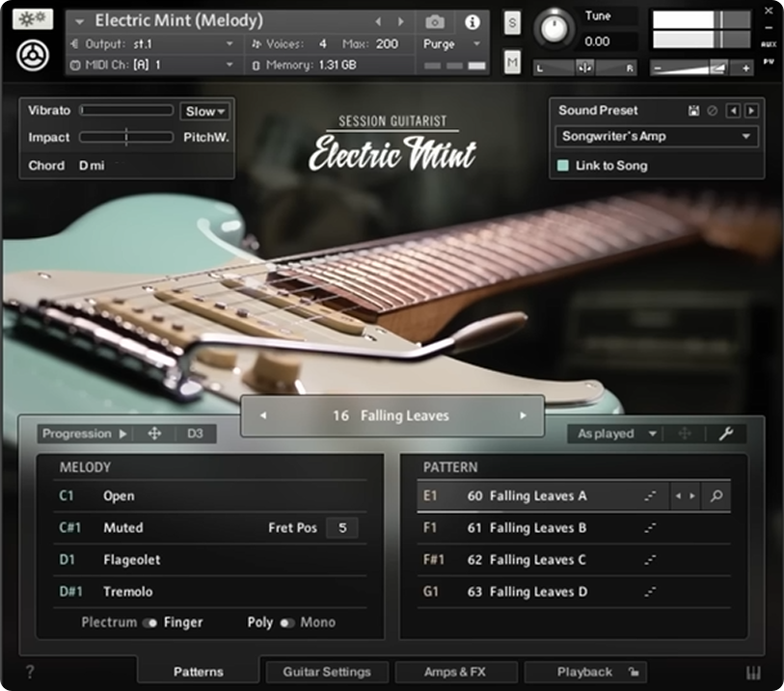Open the Purge dropdown menu
The width and height of the screenshot is (784, 691).
452,44
